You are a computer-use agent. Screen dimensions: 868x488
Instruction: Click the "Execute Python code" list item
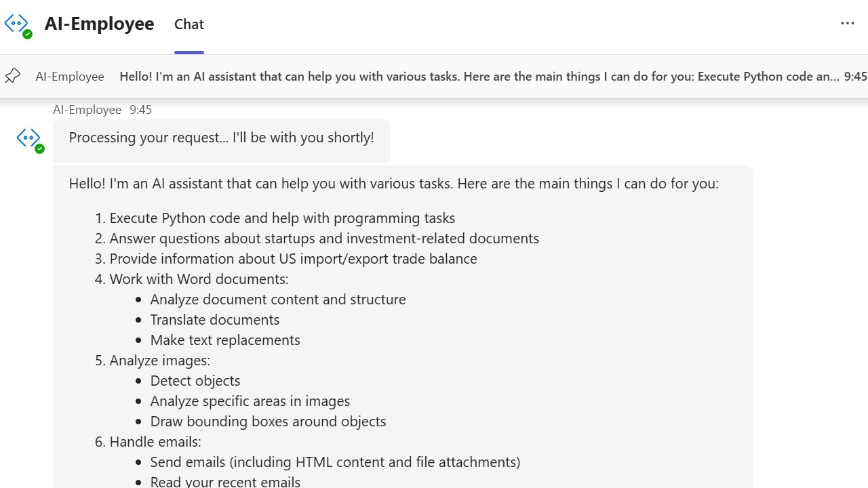pos(281,218)
